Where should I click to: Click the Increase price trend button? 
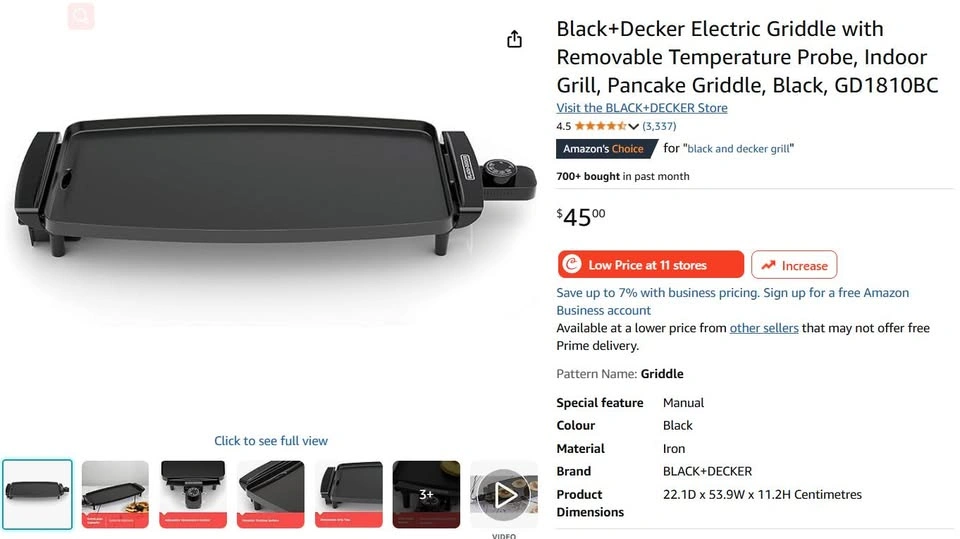794,265
